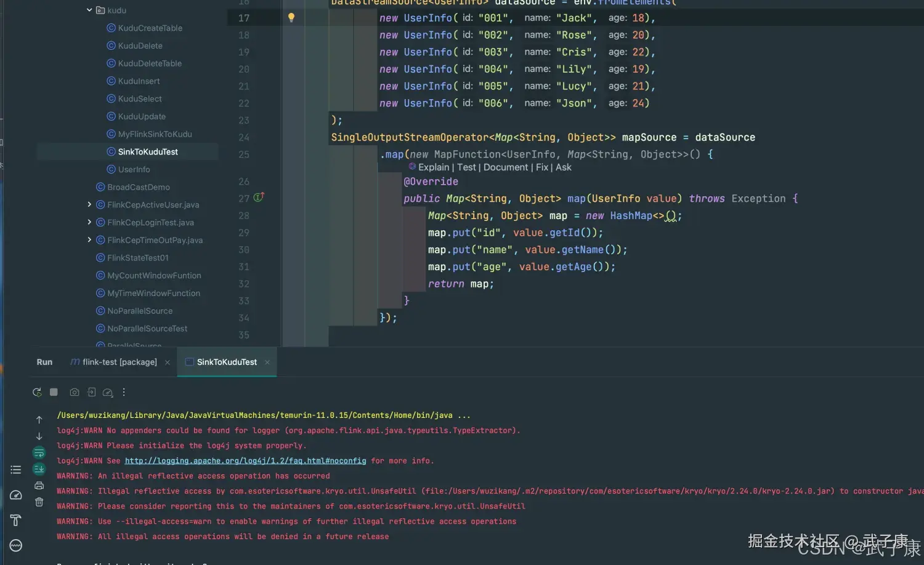The image size is (924, 565).
Task: Click the print console output icon
Action: tap(39, 486)
